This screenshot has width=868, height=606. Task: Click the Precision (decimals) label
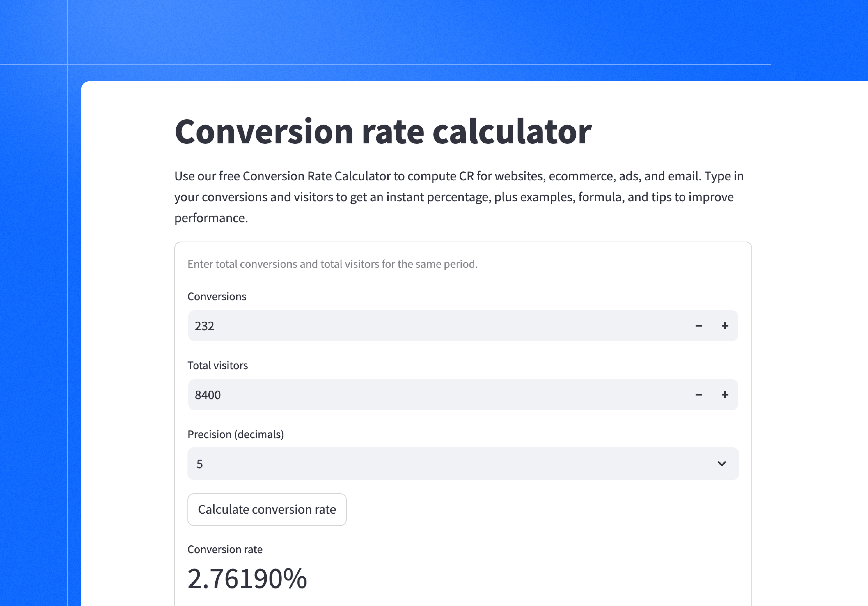[236, 434]
